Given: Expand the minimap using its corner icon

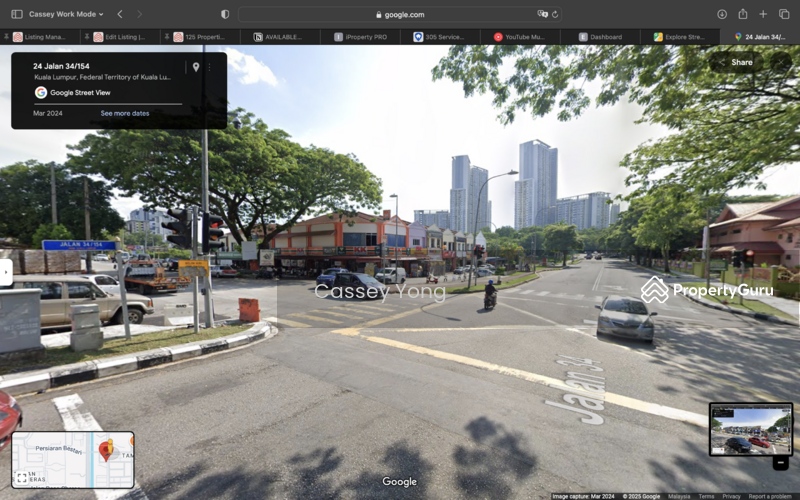Looking at the screenshot, I should point(22,478).
